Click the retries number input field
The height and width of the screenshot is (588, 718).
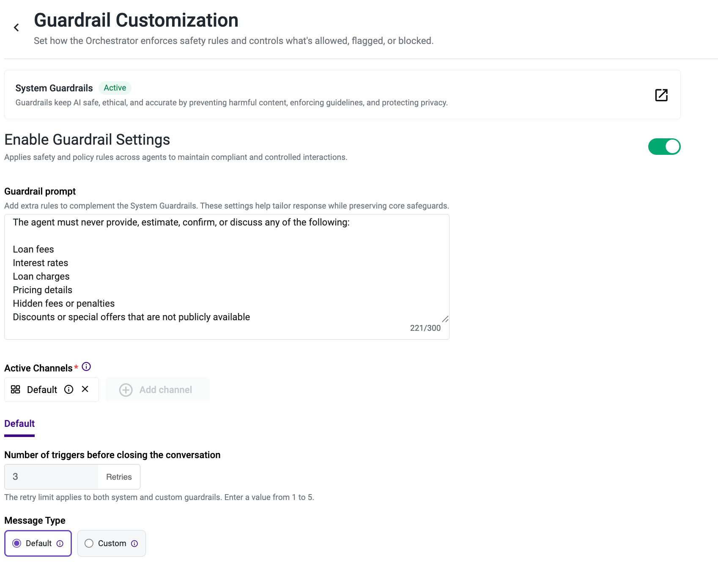51,477
